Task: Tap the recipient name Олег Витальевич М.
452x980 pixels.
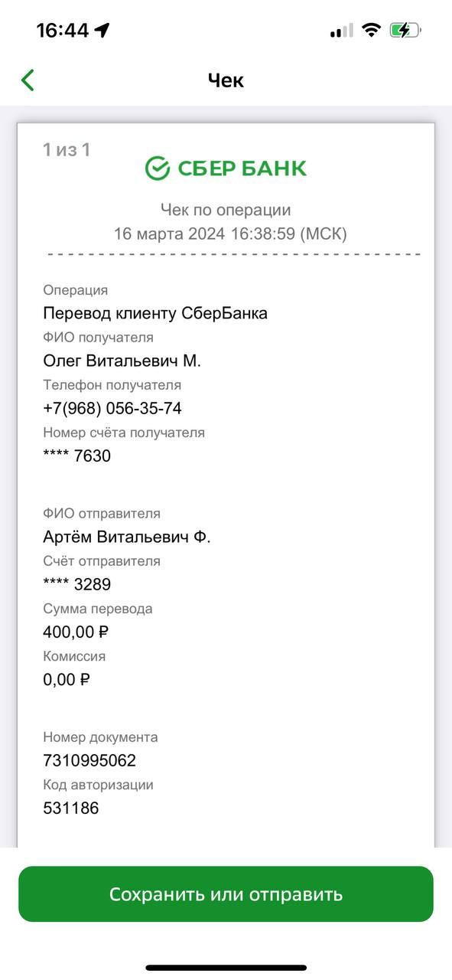Action: pos(122,361)
